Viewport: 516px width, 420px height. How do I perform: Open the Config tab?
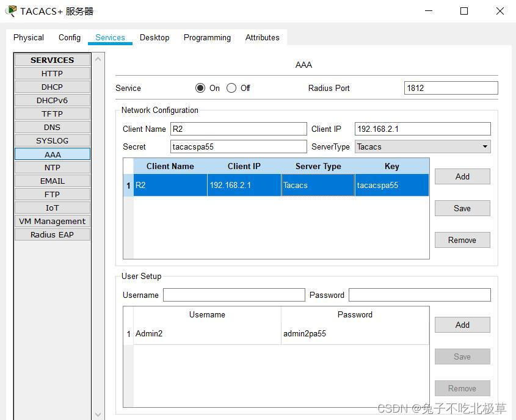[69, 37]
